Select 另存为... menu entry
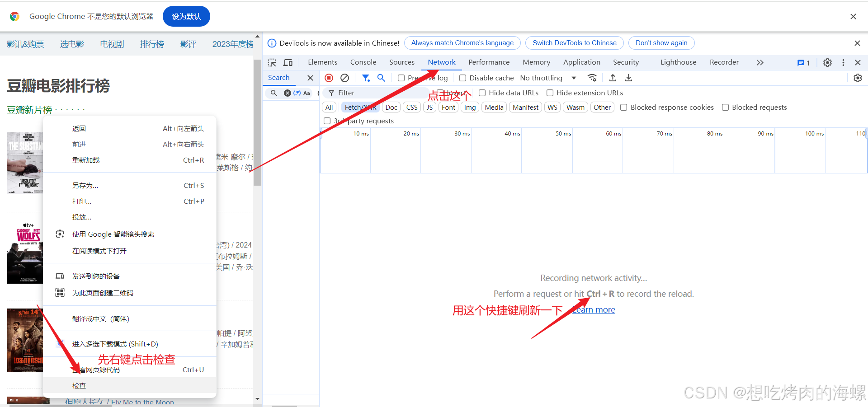This screenshot has width=868, height=407. (130, 186)
